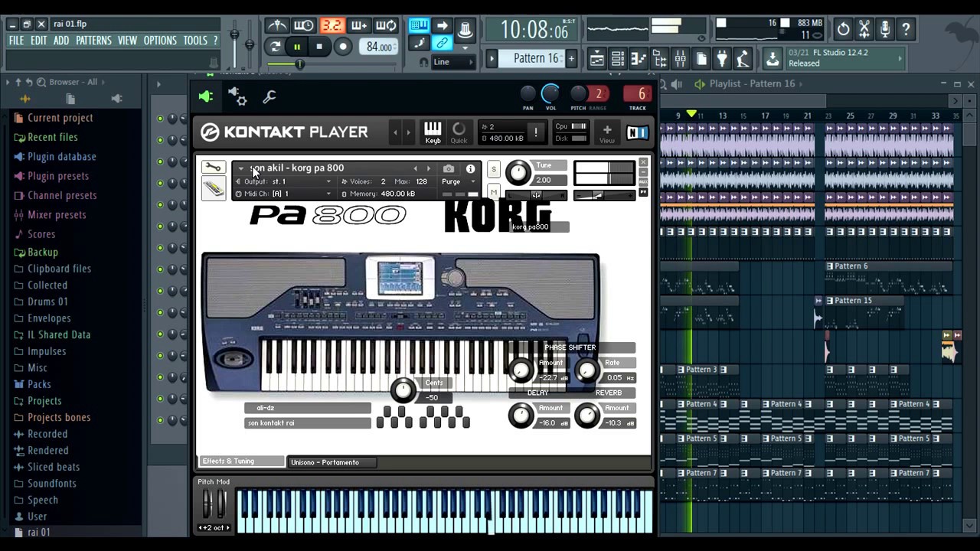This screenshot has width=980, height=551.
Task: Open the playlist view icon
Action: point(597,58)
